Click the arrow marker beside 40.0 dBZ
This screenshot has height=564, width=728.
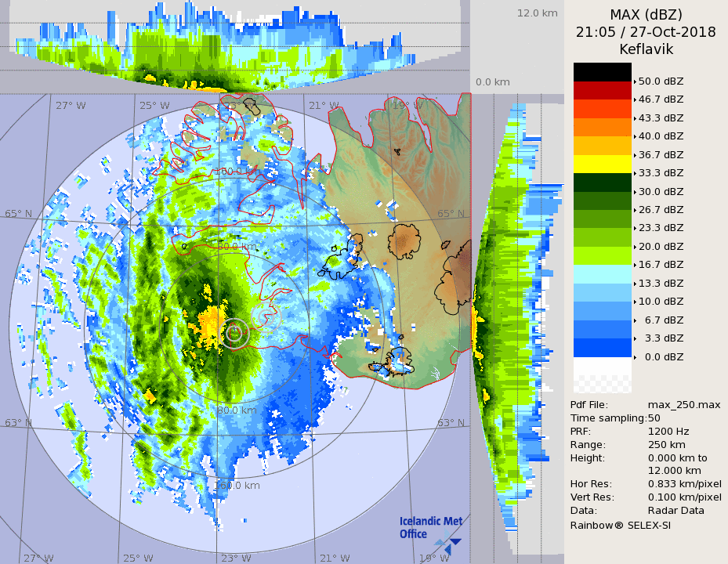click(636, 136)
